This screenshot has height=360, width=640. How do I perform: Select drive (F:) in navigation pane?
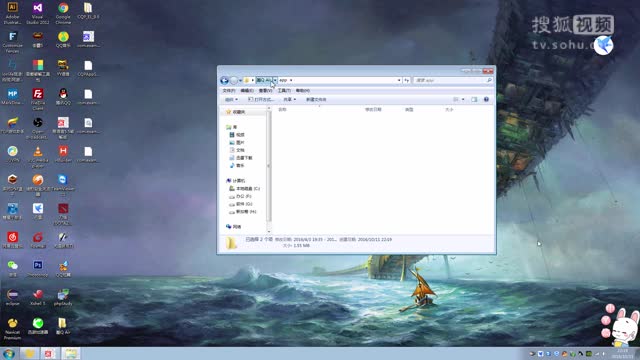pos(240,196)
